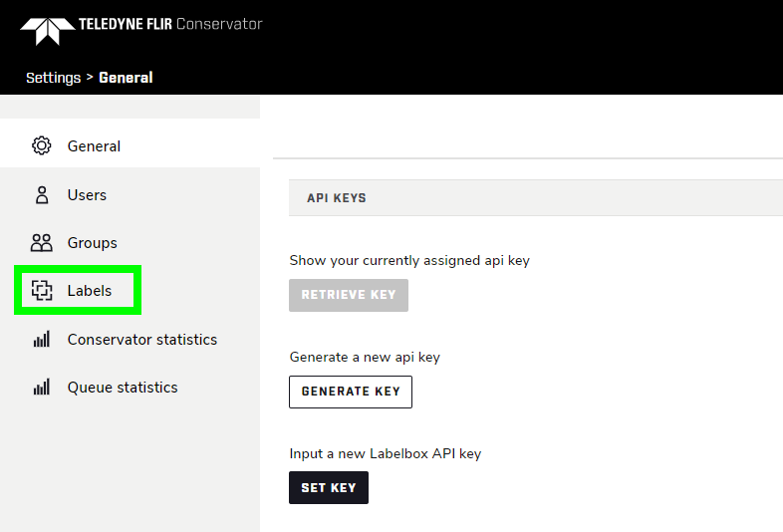Click the Queue statistics bar chart icon
The width and height of the screenshot is (783, 532).
[x=42, y=388]
